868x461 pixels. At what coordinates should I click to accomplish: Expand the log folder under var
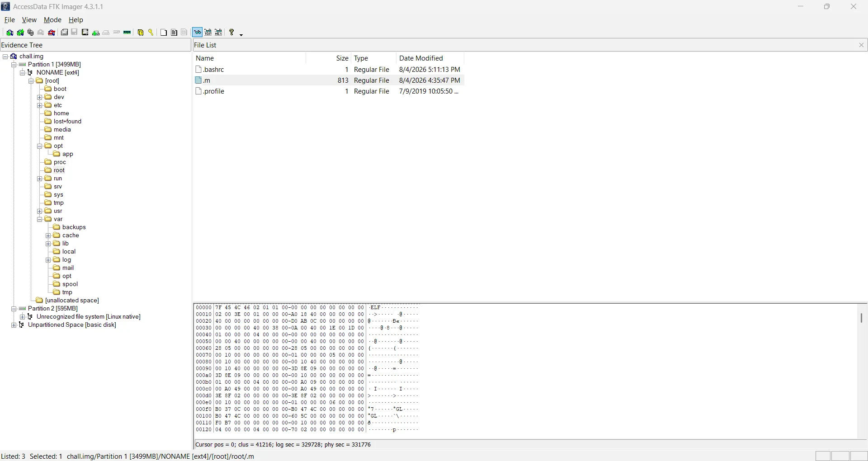click(48, 260)
